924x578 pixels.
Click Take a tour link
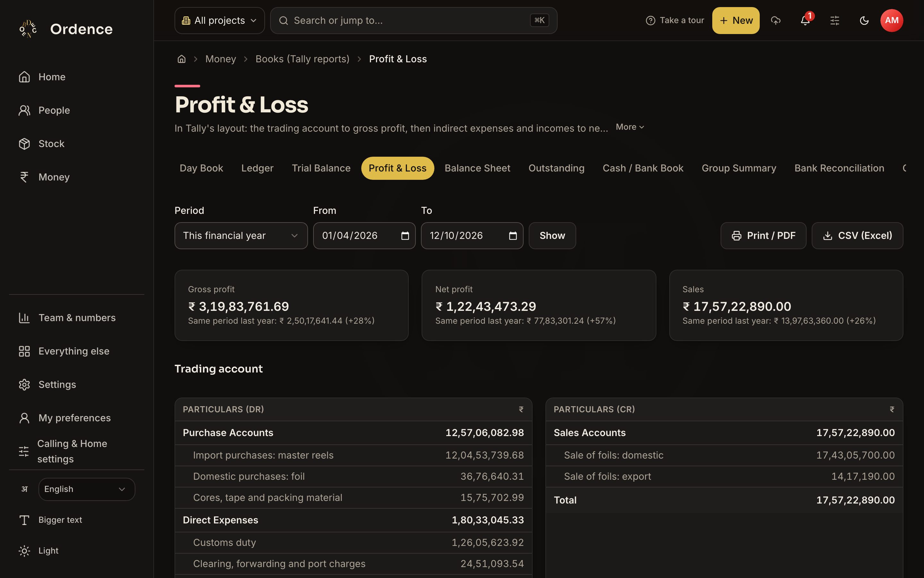click(x=675, y=21)
